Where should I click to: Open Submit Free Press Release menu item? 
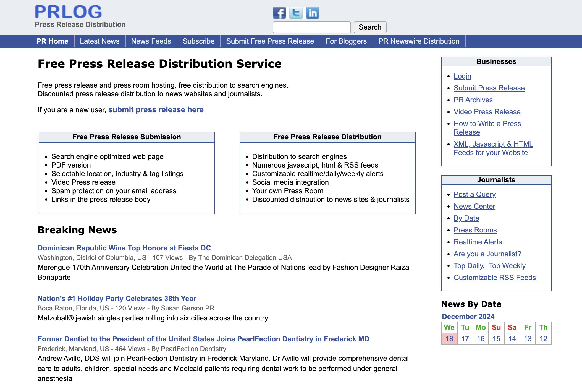click(x=270, y=41)
